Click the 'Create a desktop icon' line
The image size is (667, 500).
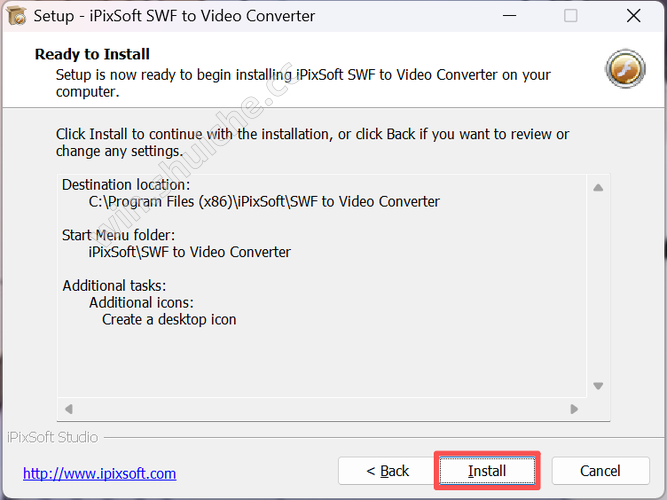pos(169,320)
